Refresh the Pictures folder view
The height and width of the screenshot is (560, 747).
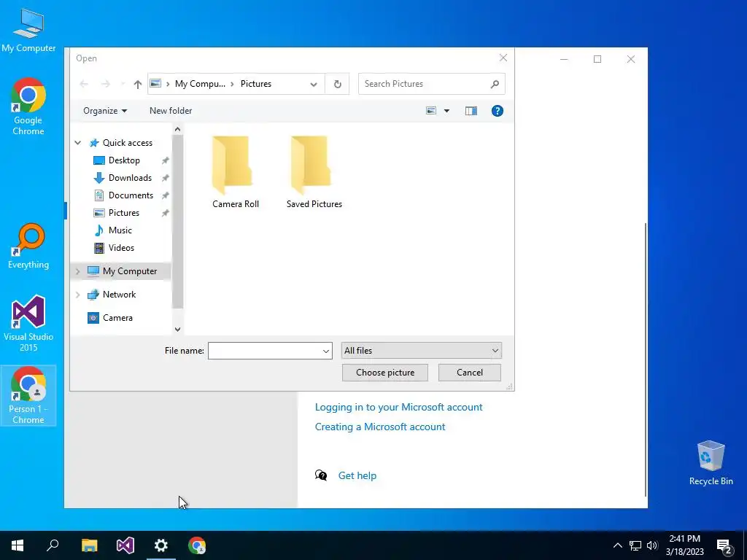pyautogui.click(x=337, y=85)
